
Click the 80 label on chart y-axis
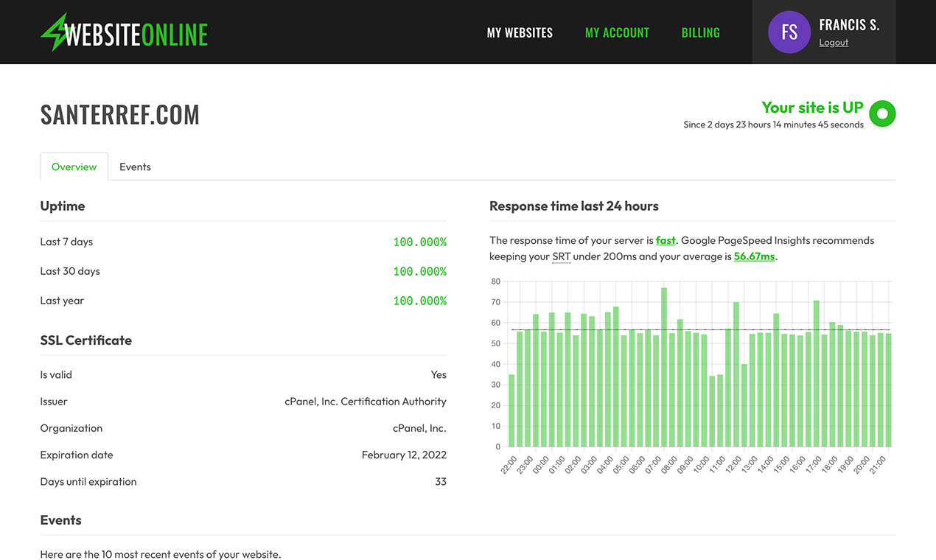[x=495, y=281]
